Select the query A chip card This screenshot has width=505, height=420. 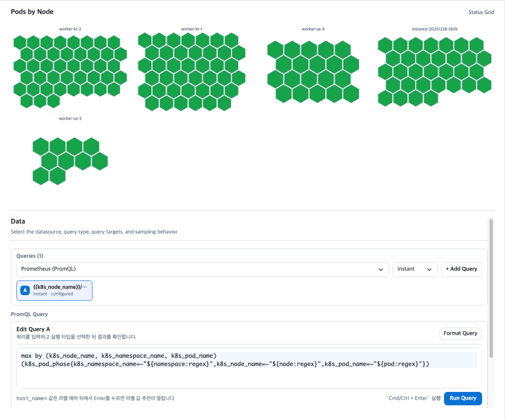click(54, 290)
